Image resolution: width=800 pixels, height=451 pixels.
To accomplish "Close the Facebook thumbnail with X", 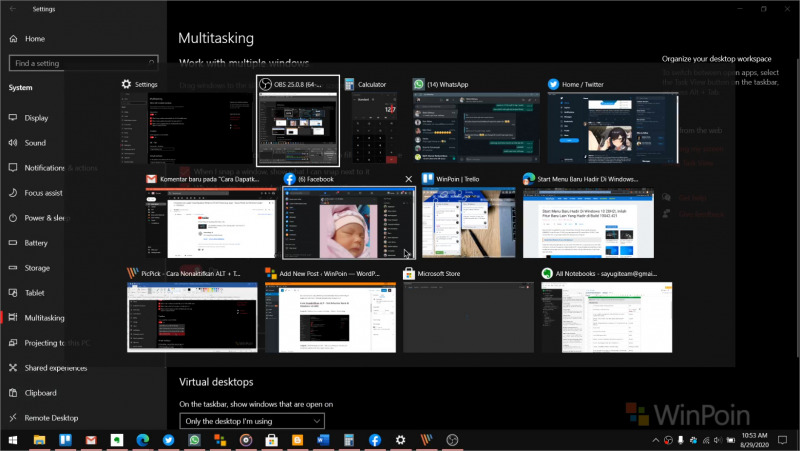I will tap(408, 179).
